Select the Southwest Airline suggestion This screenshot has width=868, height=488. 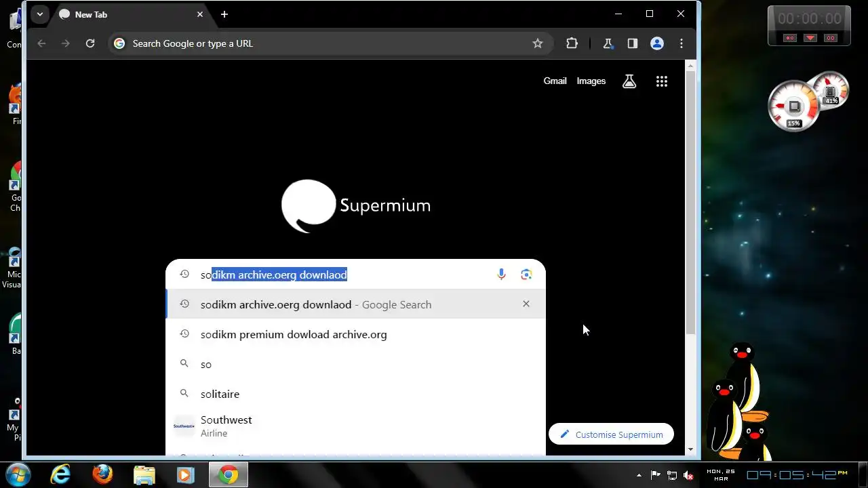click(355, 426)
